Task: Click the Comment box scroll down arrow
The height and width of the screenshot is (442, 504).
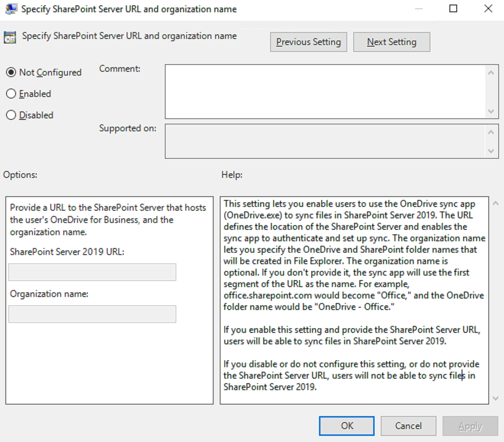Action: [x=491, y=111]
